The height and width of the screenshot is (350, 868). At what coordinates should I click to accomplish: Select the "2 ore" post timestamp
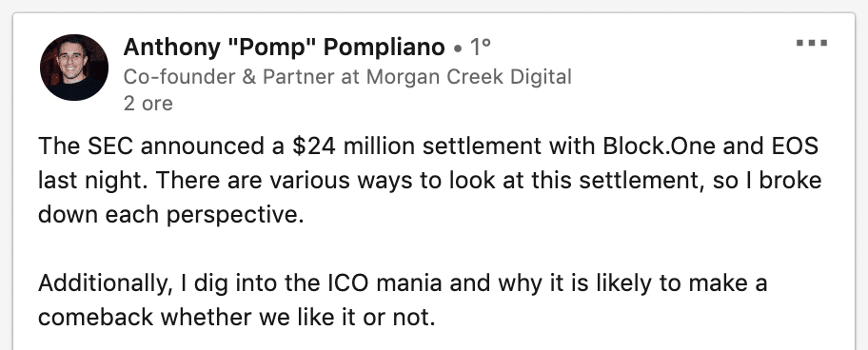[x=148, y=104]
